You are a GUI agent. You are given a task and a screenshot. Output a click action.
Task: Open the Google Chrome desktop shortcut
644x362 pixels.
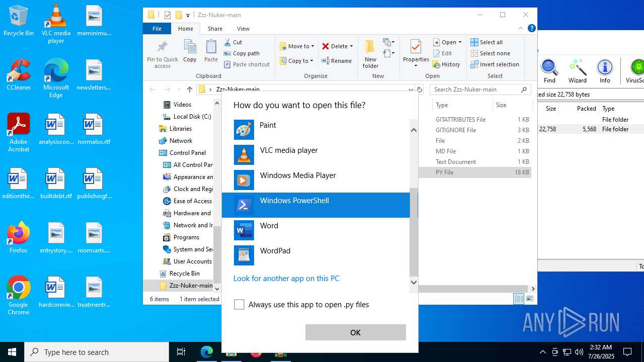[19, 296]
